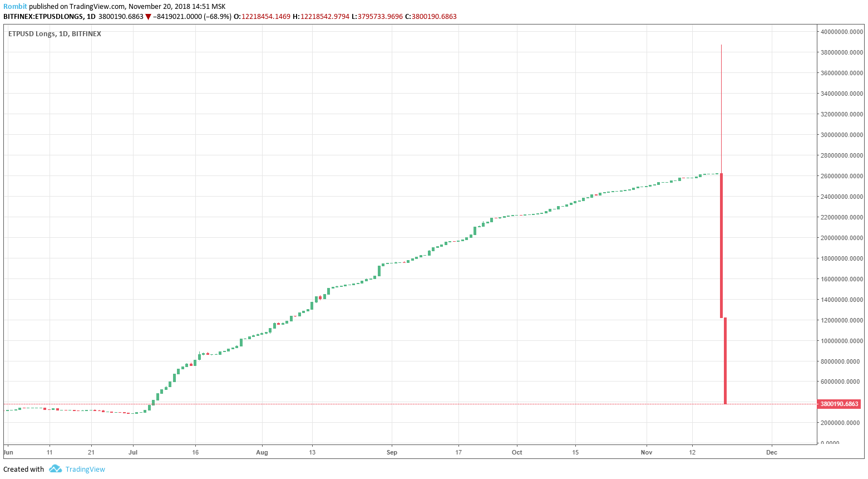Viewport: 868px width, 479px height.
Task: Click the Dec date label
Action: (771, 452)
